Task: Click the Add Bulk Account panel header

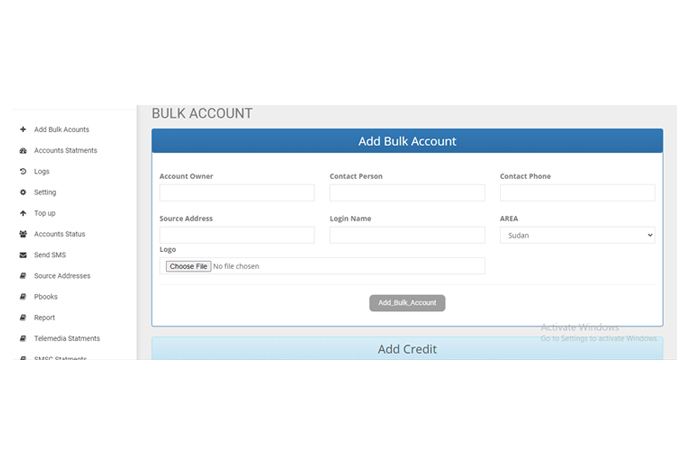Action: (x=407, y=141)
